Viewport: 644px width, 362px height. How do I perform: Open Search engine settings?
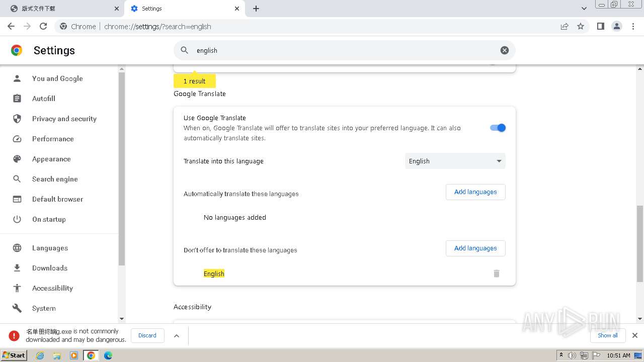pyautogui.click(x=55, y=179)
